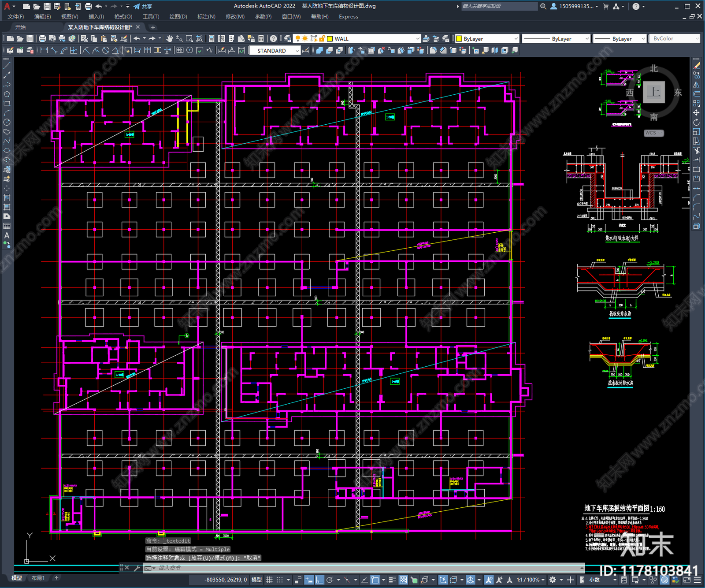705x588 pixels.
Task: Toggle annotation visibility in status bar
Action: (x=489, y=580)
